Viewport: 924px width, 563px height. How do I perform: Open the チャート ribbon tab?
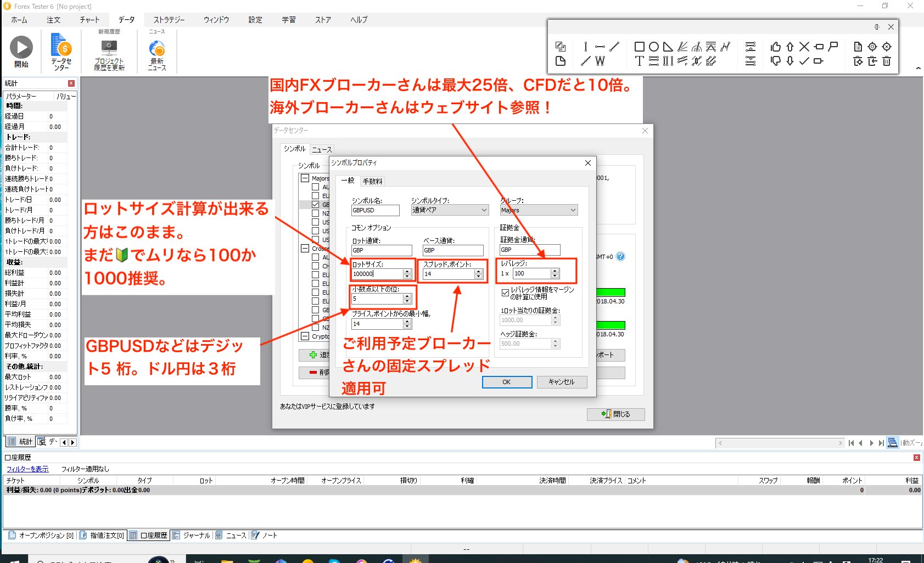tap(89, 20)
